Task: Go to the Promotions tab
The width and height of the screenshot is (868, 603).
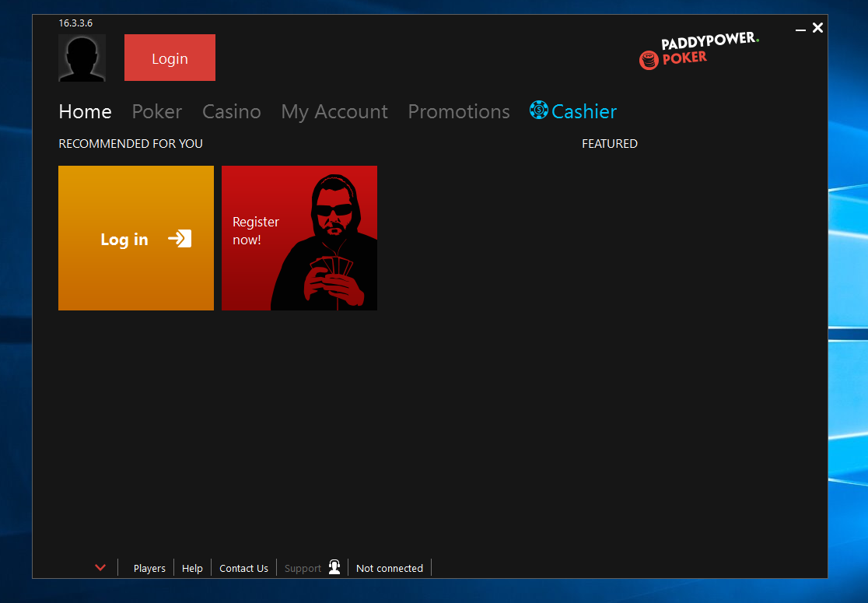Action: click(x=459, y=111)
